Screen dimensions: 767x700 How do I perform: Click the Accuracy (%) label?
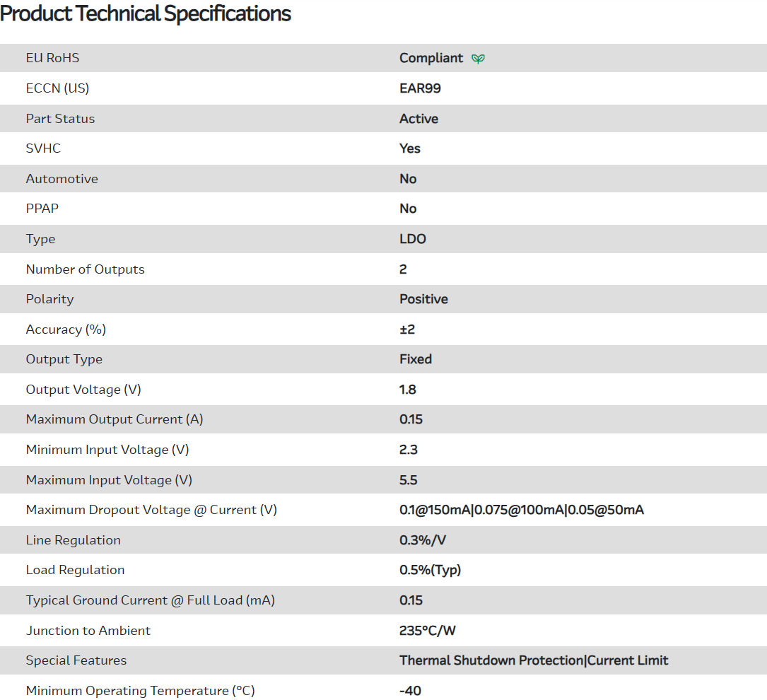(66, 329)
